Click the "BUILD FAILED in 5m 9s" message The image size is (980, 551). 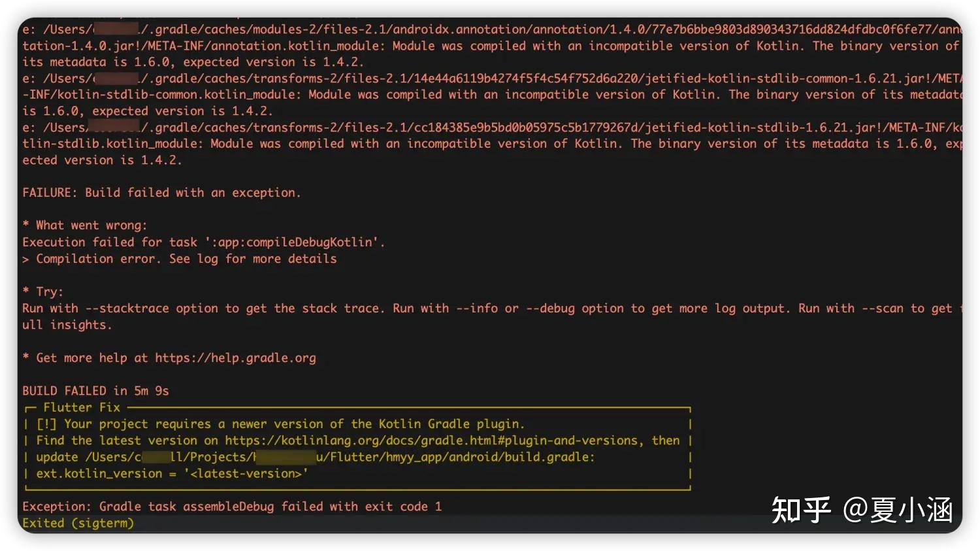pyautogui.click(x=95, y=391)
